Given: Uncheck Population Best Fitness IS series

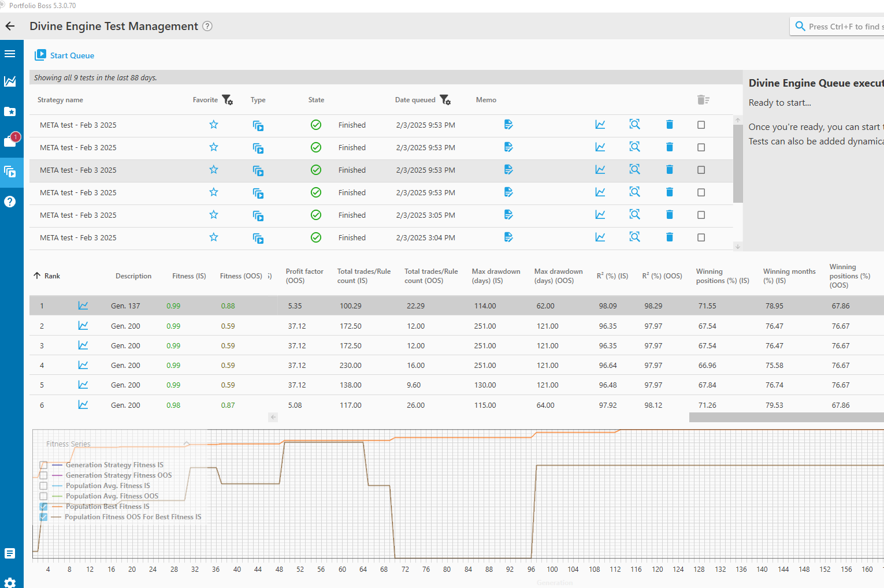Looking at the screenshot, I should pyautogui.click(x=43, y=507).
